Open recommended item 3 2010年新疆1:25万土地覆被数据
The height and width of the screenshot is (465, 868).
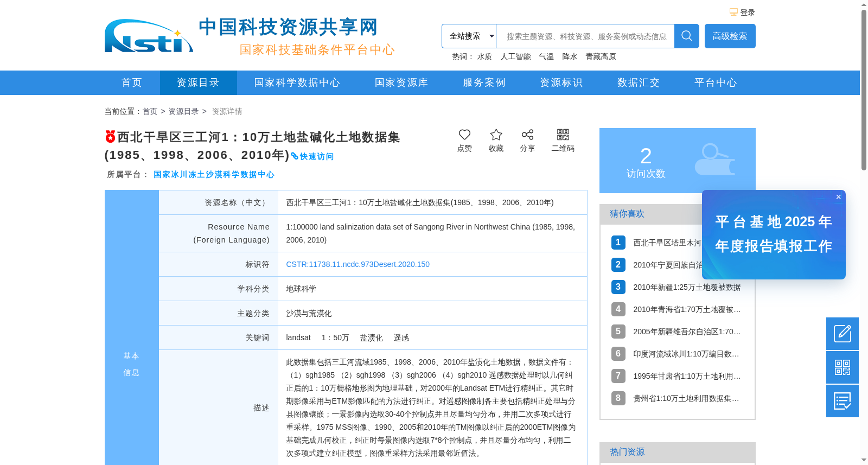[687, 287]
